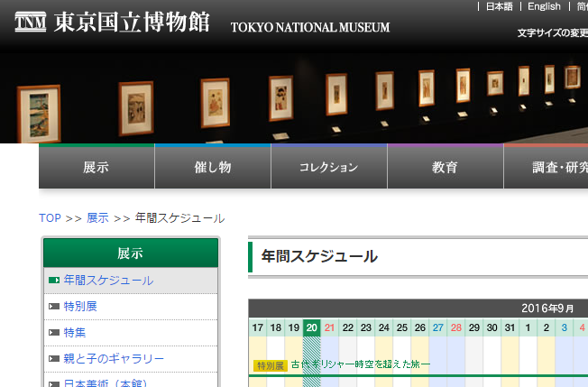Open the 調査・研究 navigation tab
This screenshot has height=387, width=588.
[x=546, y=167]
